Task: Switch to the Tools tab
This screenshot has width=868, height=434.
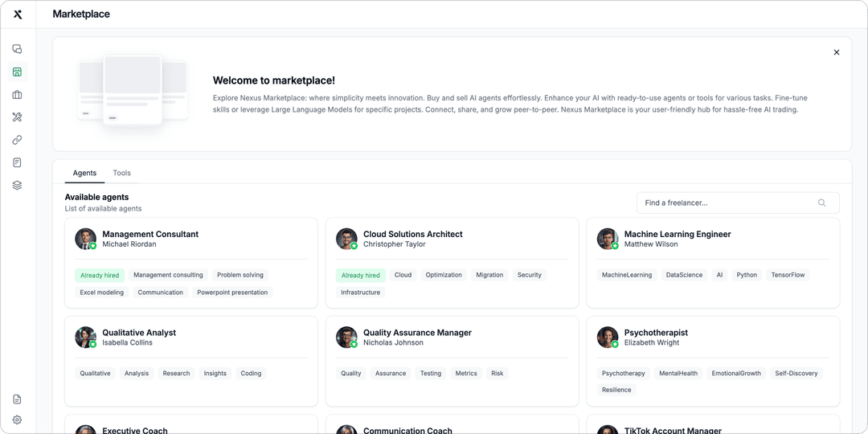Action: (121, 173)
